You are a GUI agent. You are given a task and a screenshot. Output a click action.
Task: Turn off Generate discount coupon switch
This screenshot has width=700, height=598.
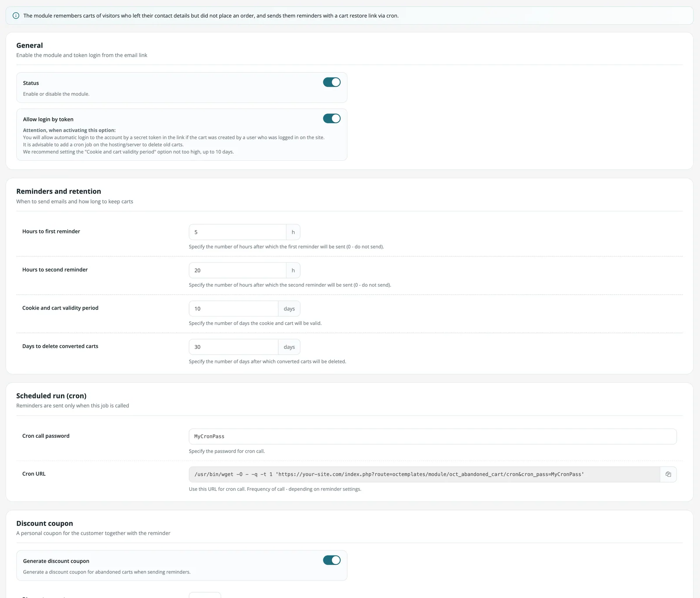click(332, 560)
